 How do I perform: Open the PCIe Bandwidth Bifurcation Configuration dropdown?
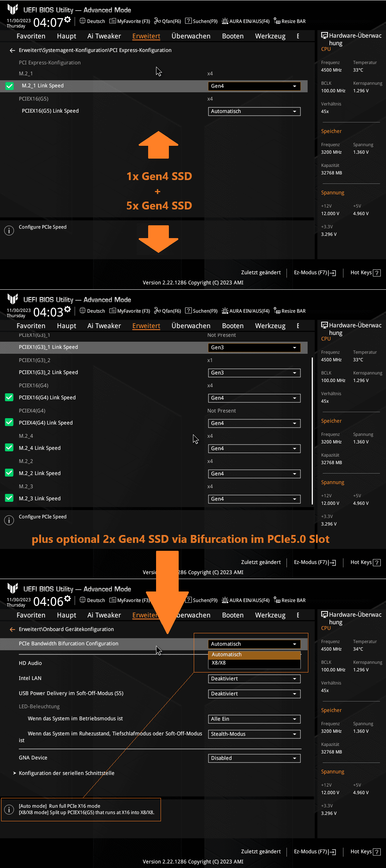(254, 644)
